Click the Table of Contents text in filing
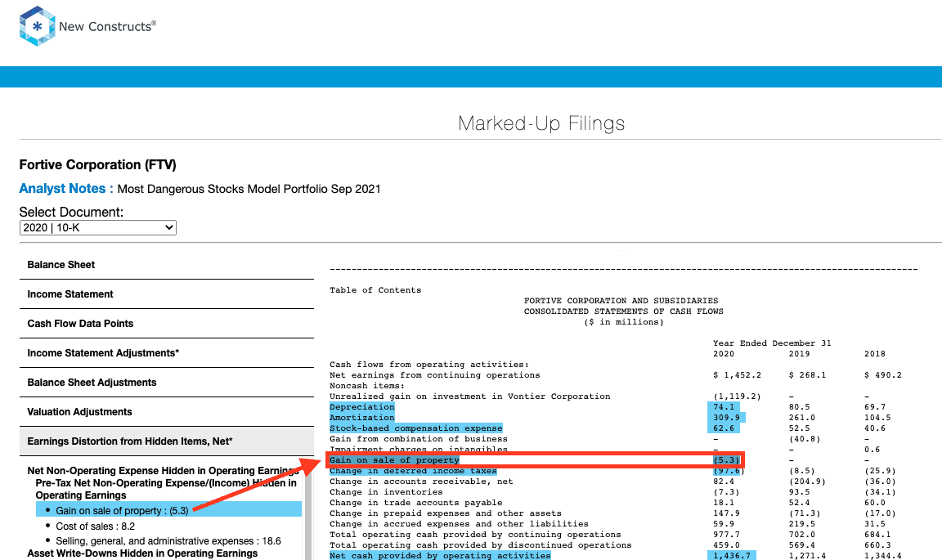This screenshot has height=560, width=942. click(375, 290)
